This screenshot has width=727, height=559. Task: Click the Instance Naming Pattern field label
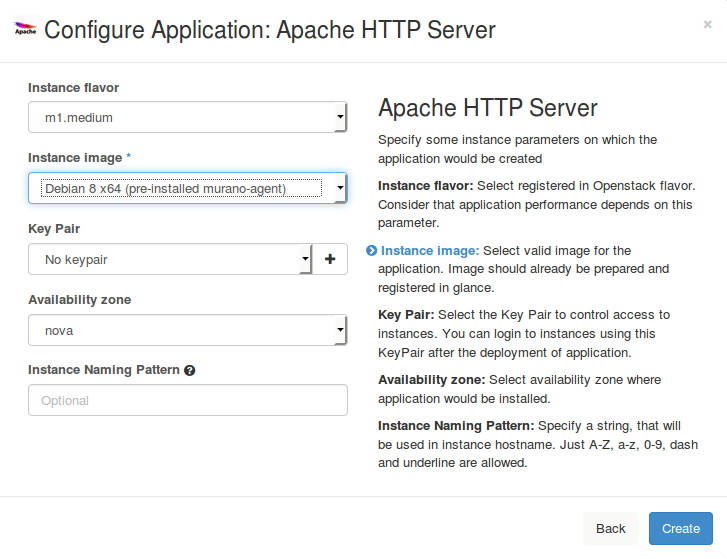click(x=104, y=370)
